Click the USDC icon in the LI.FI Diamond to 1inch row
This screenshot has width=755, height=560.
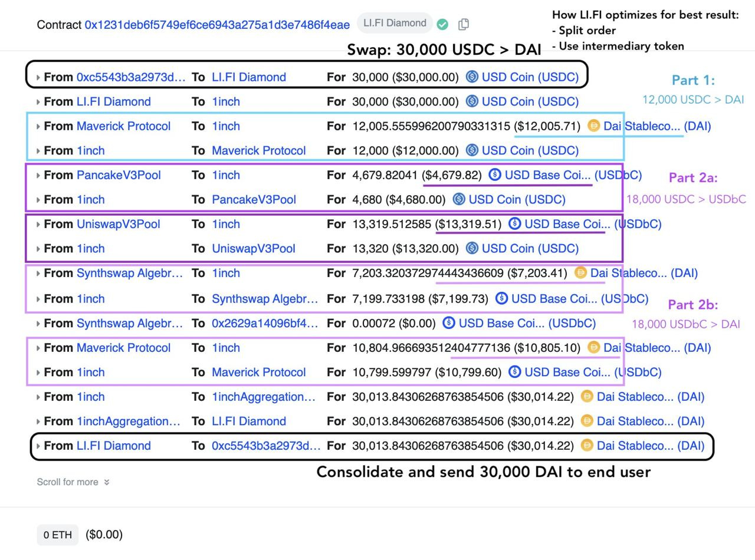coord(472,101)
